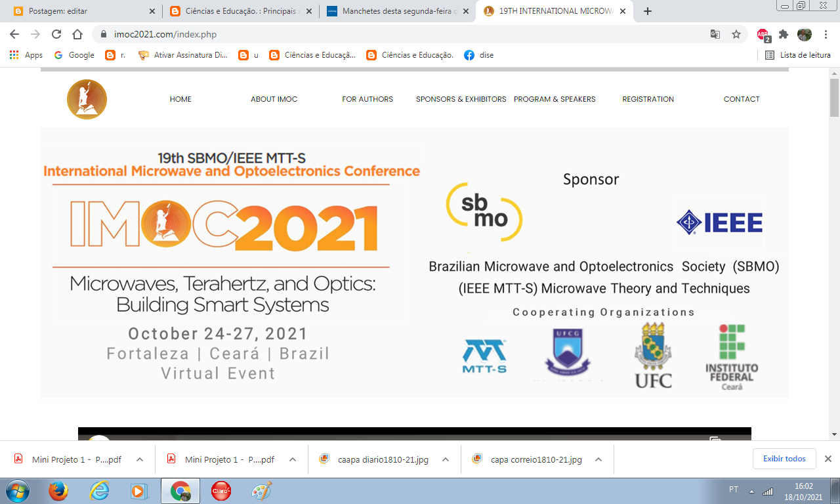Viewport: 840px width, 504px height.
Task: Launch Internet Explorer from the taskbar
Action: pos(99,491)
